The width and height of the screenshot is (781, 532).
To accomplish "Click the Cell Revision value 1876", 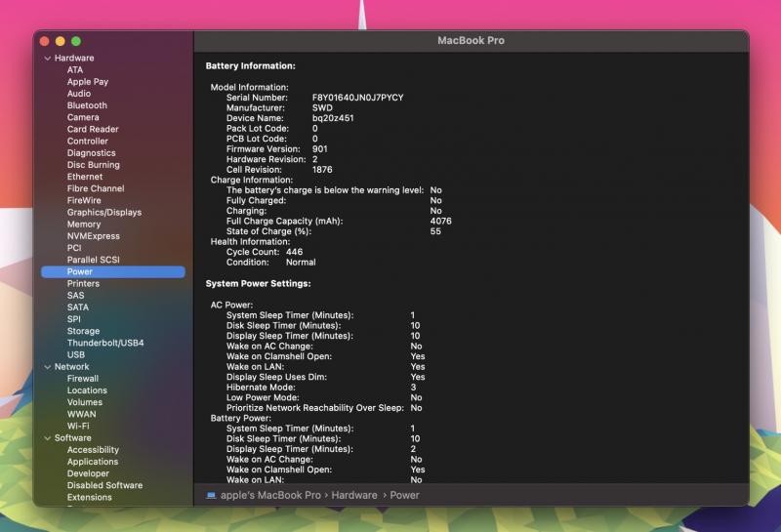I will tap(322, 170).
